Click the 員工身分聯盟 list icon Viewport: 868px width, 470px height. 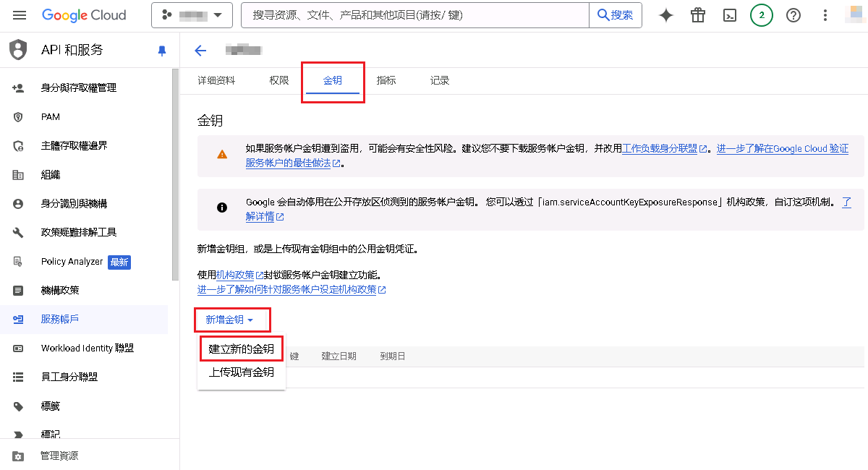click(18, 377)
